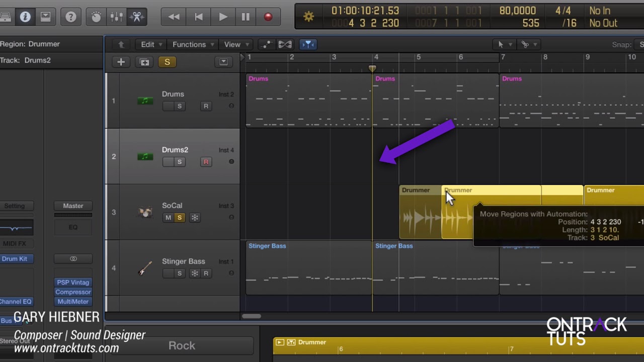Image resolution: width=644 pixels, height=362 pixels.
Task: Toggle the Catch Playhead button
Action: [308, 44]
